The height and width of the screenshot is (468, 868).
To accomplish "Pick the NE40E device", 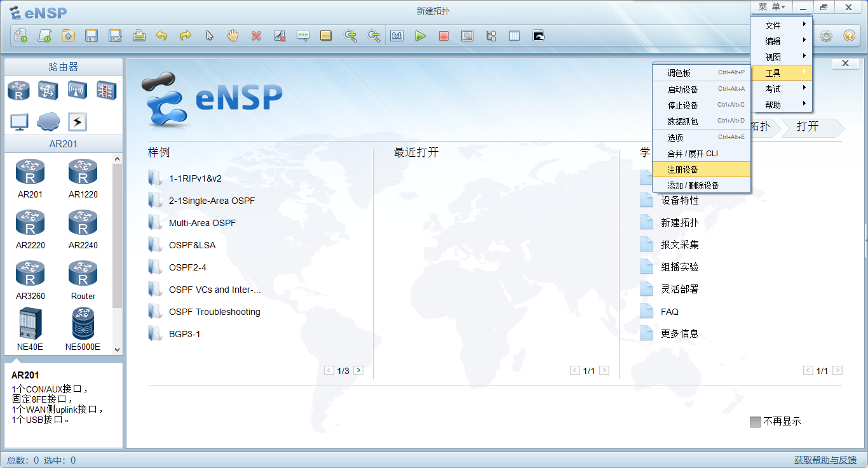I will pos(30,330).
